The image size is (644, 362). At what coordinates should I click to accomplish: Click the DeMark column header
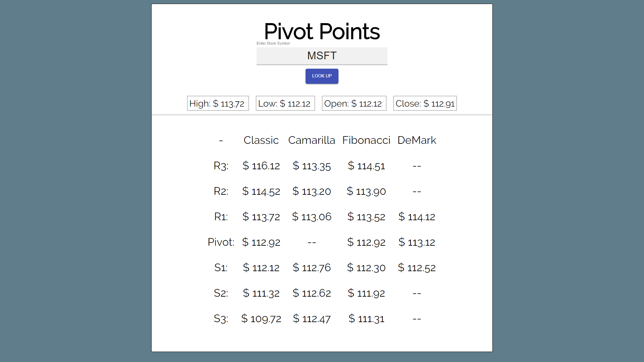point(417,140)
